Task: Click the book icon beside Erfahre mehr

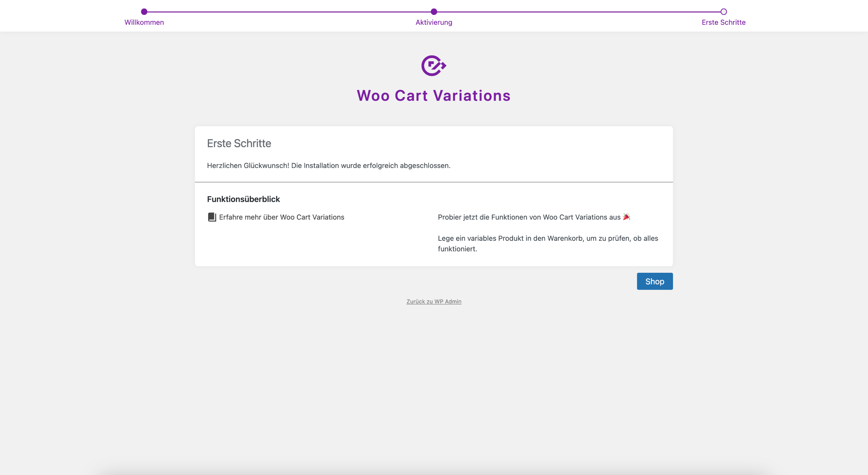Action: click(x=212, y=217)
